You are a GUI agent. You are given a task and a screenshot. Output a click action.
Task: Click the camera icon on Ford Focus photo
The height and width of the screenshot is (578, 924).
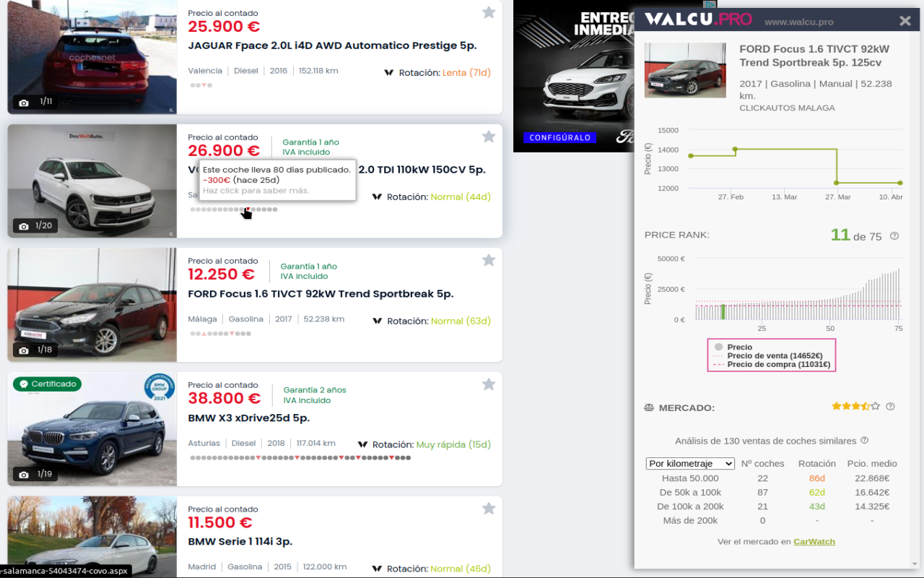[x=24, y=350]
